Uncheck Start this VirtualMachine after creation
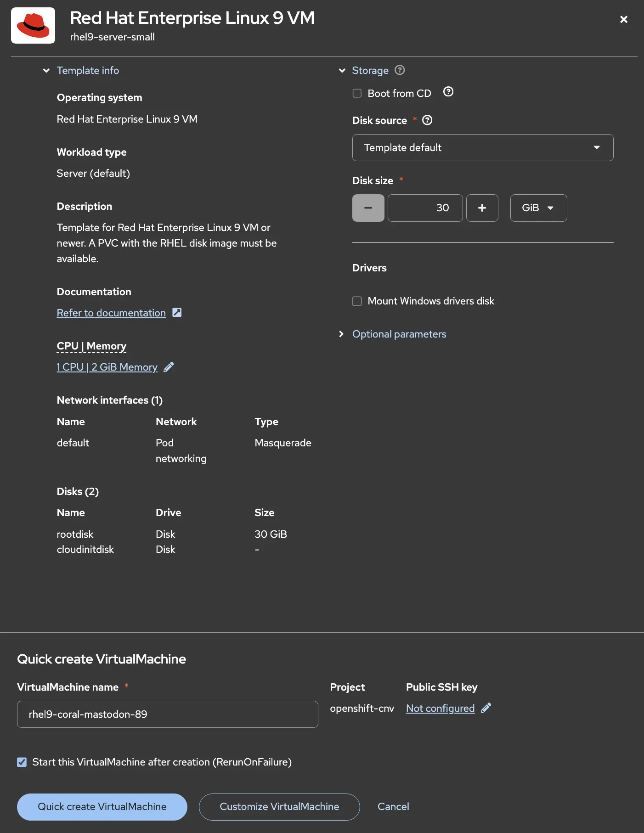This screenshot has height=833, width=644. tap(22, 762)
